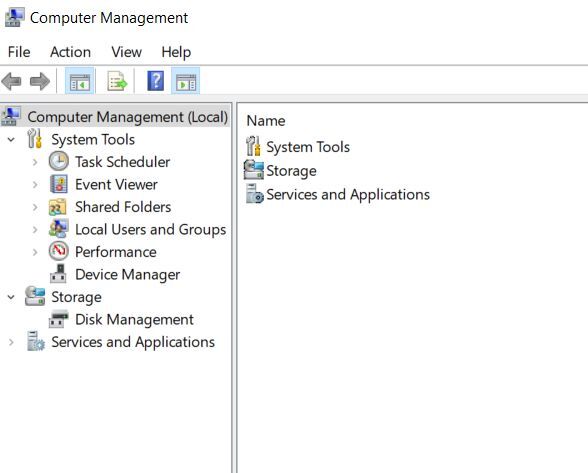Select System Tools text in right pane
The width and height of the screenshot is (588, 473).
pyautogui.click(x=308, y=147)
